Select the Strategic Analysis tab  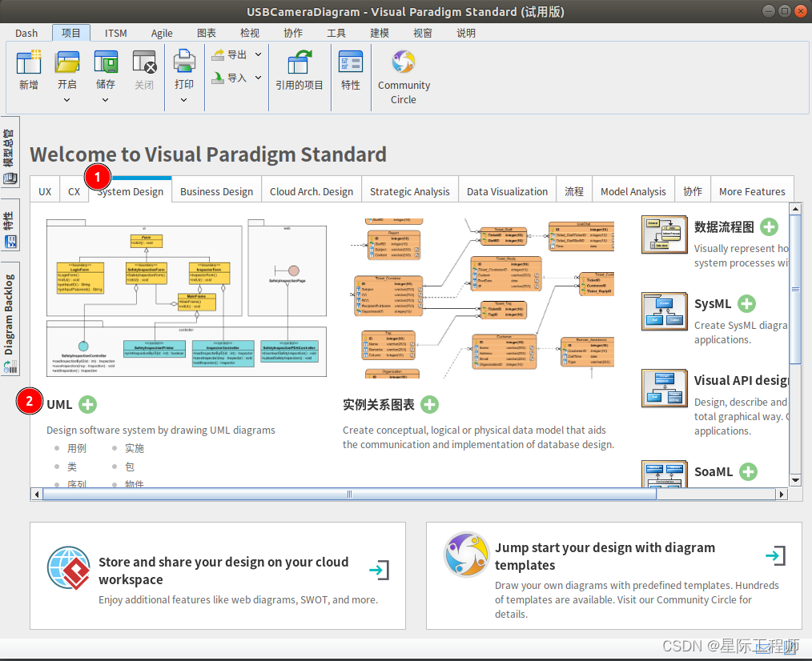[x=410, y=191]
